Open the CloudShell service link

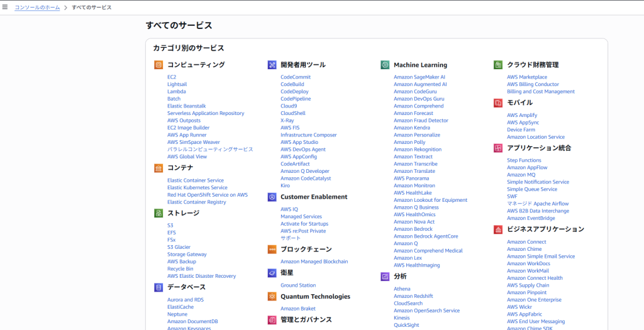[x=292, y=113]
